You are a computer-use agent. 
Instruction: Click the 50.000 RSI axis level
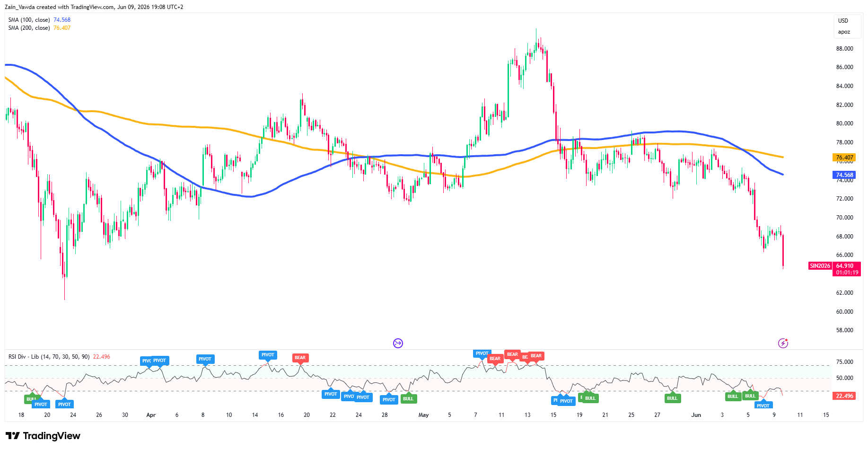[844, 378]
